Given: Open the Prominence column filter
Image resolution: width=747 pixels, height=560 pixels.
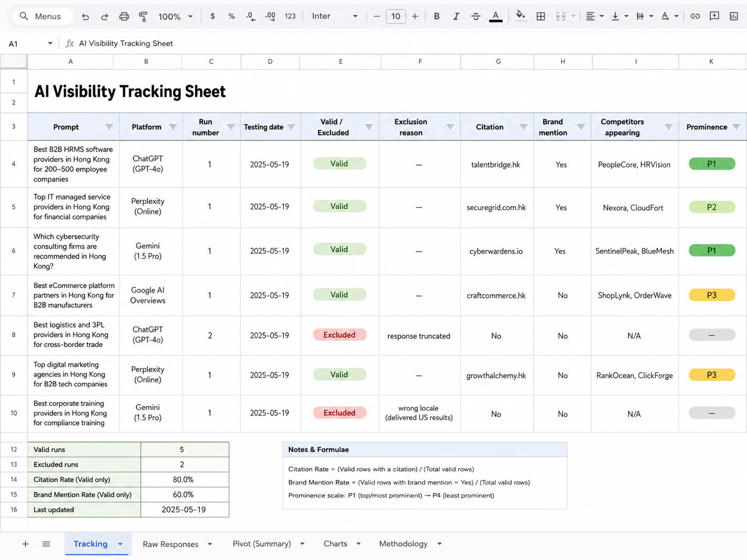Looking at the screenshot, I should (x=736, y=127).
